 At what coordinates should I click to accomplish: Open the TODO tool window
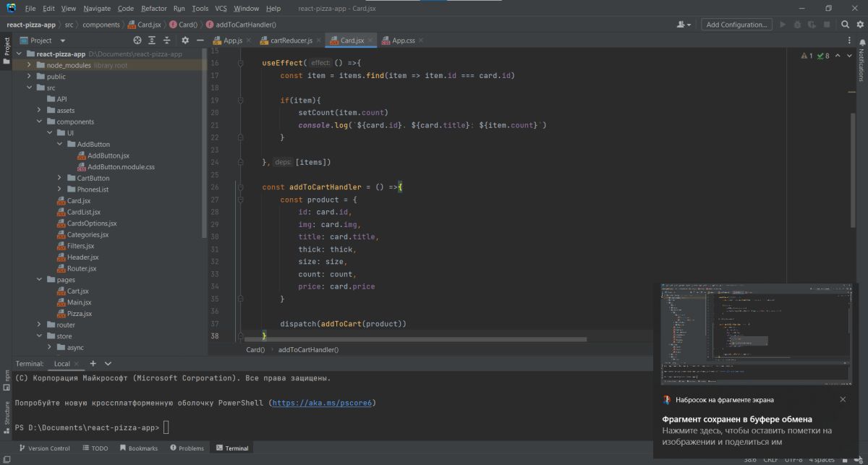coord(94,448)
